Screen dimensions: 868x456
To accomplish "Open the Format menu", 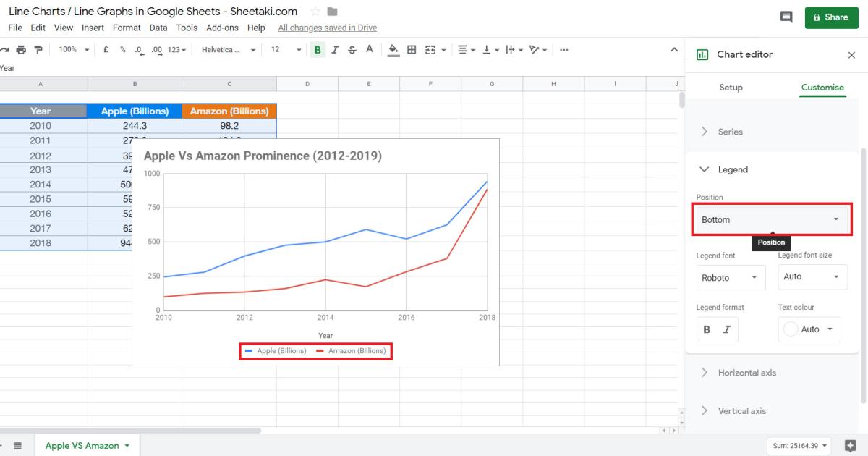I will coord(127,28).
